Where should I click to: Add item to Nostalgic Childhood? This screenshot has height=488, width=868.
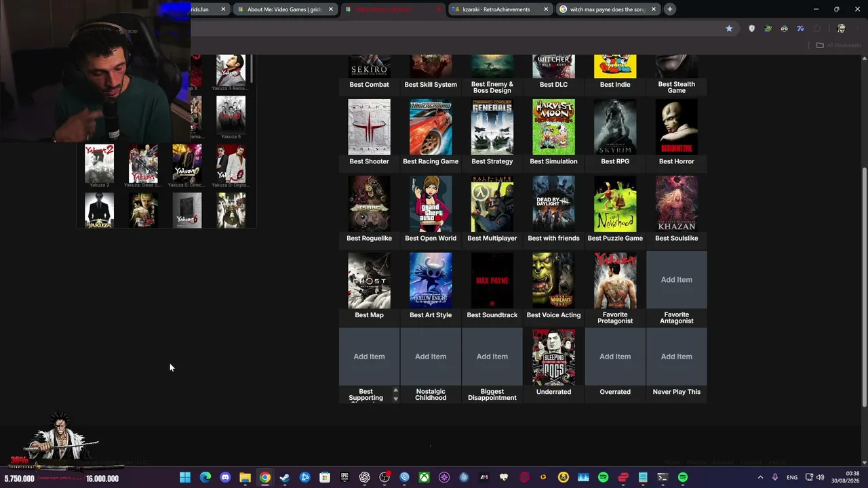point(431,357)
